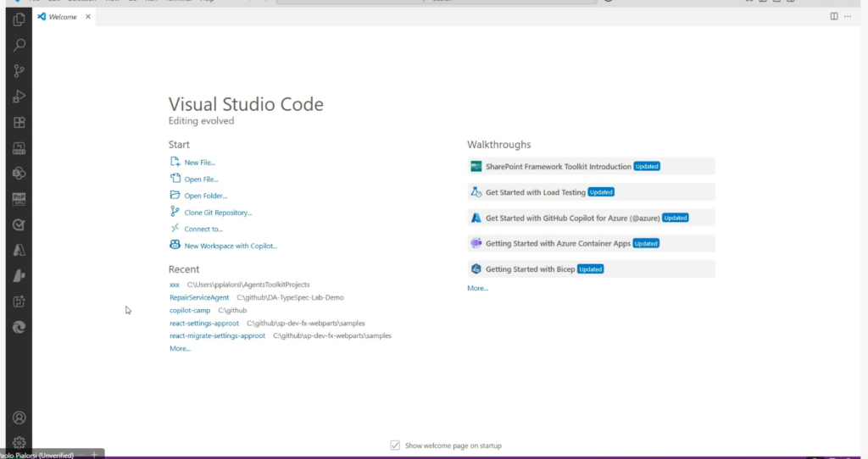The image size is (868, 459).
Task: Click Open Folder... link
Action: point(205,196)
